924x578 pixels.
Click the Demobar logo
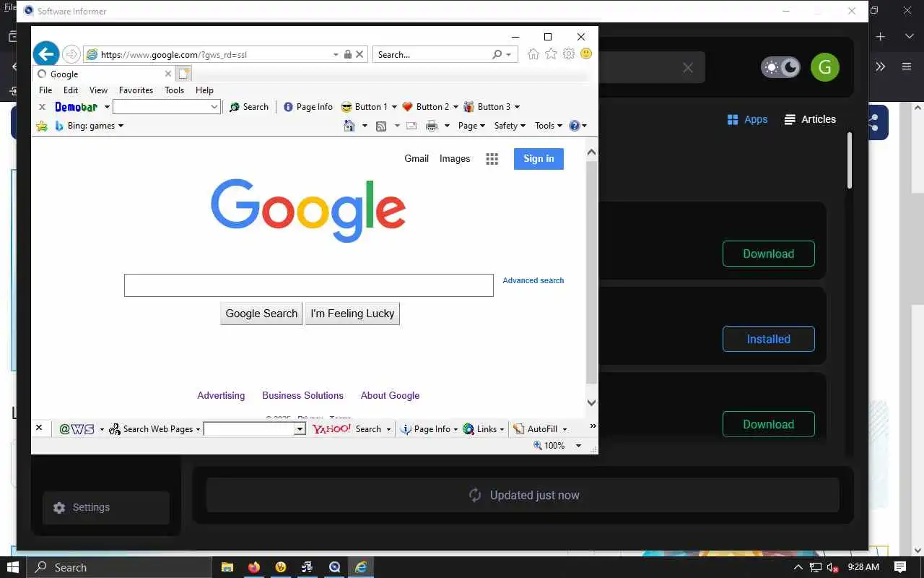pyautogui.click(x=76, y=107)
